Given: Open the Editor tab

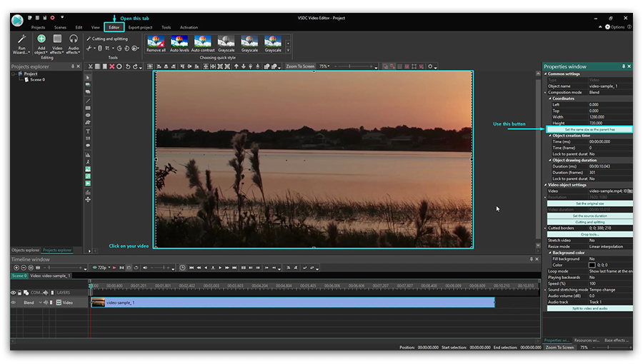Looking at the screenshot, I should pos(114,27).
